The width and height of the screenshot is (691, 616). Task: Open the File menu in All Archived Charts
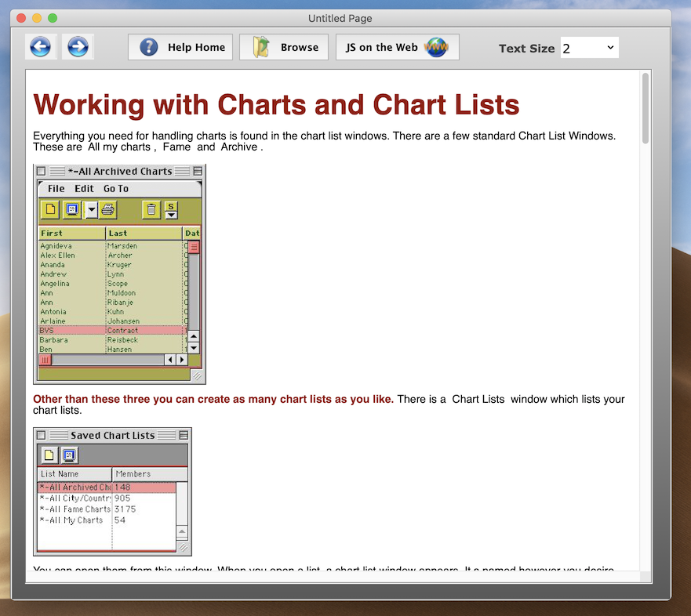click(56, 189)
